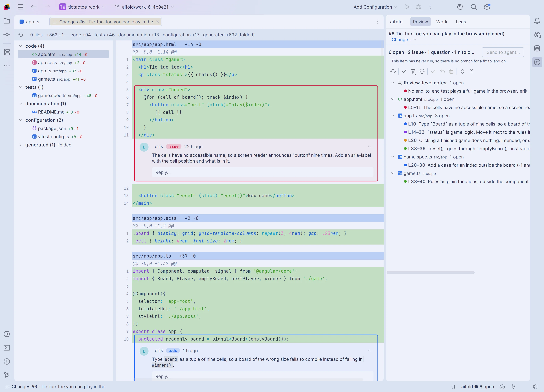
Task: Delete the selected review note
Action: click(451, 71)
